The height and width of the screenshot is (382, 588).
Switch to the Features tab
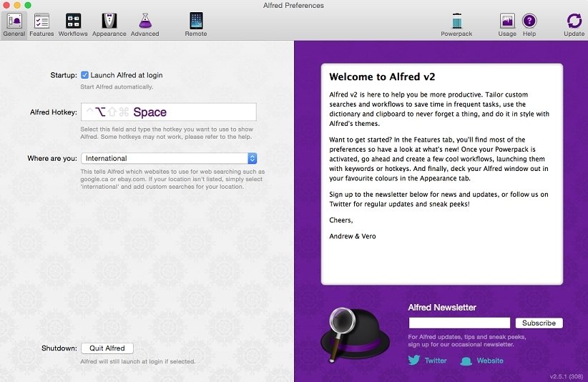[41, 25]
